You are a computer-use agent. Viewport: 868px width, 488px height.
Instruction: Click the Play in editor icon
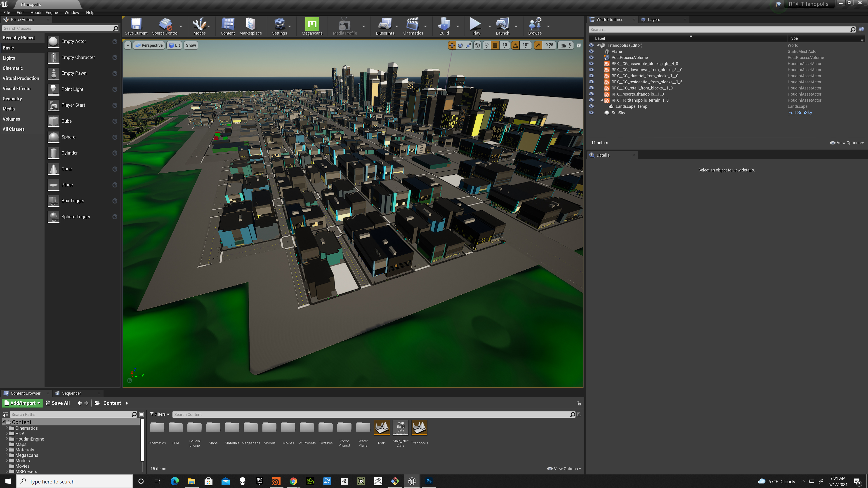pyautogui.click(x=476, y=26)
